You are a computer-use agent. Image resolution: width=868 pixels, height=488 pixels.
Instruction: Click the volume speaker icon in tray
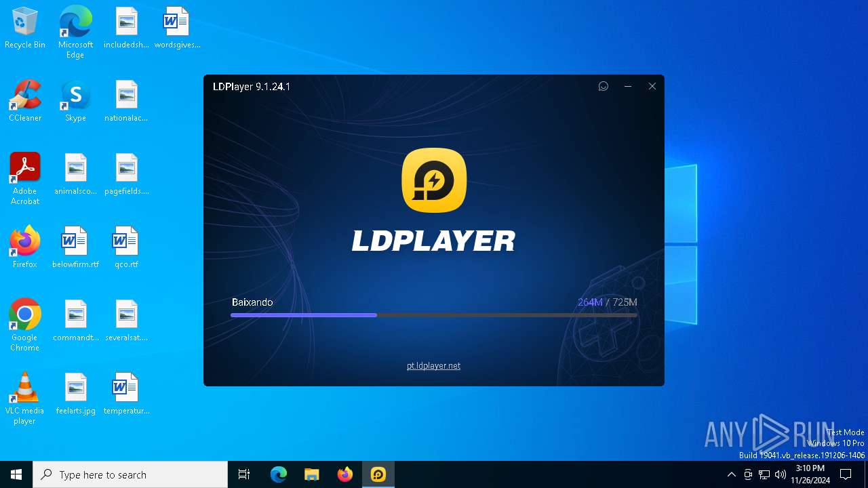pyautogui.click(x=781, y=474)
